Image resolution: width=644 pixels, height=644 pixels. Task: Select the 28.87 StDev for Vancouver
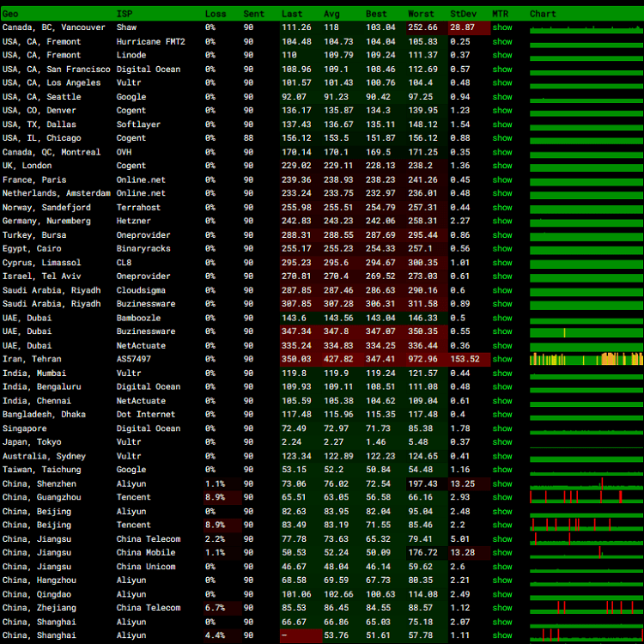pos(462,27)
